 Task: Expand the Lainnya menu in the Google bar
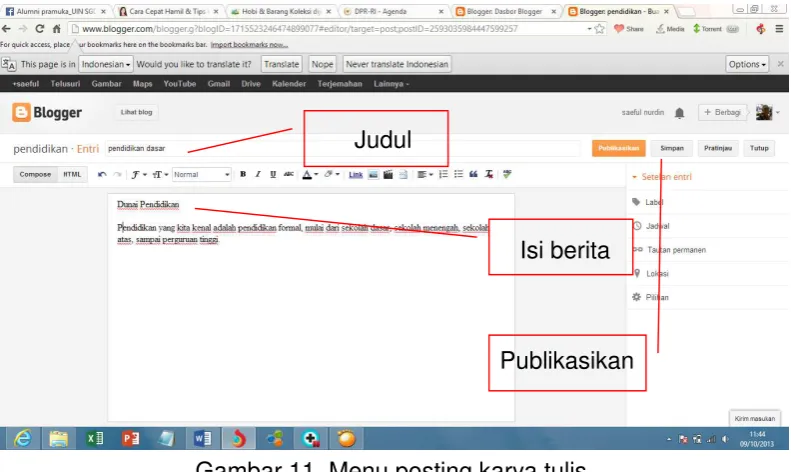coord(391,84)
